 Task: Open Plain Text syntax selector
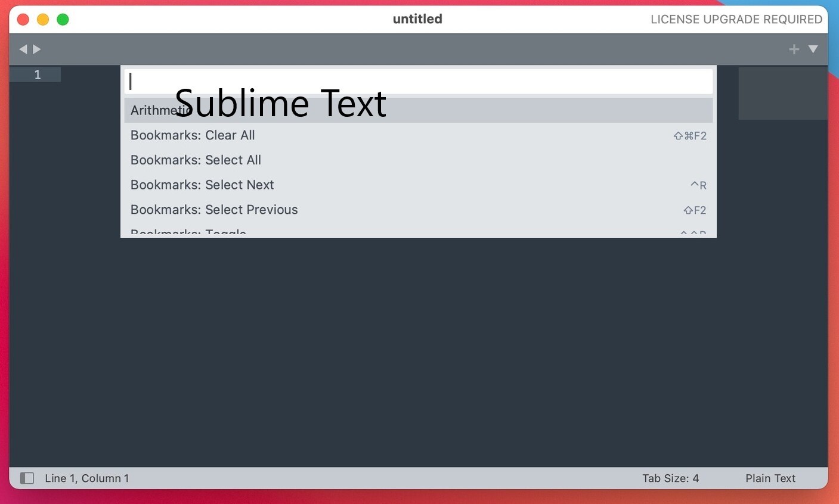point(770,478)
